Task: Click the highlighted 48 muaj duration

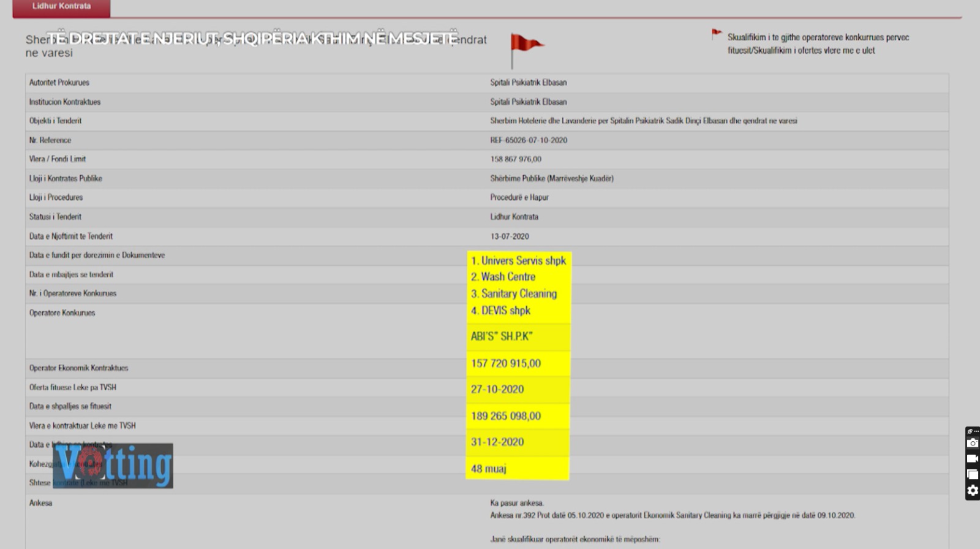Action: [x=488, y=469]
